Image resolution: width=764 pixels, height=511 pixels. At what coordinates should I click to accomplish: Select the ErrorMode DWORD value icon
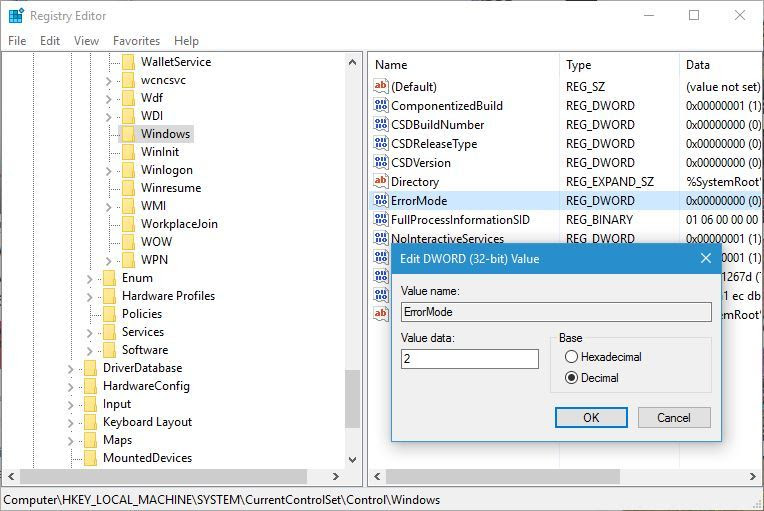click(381, 200)
